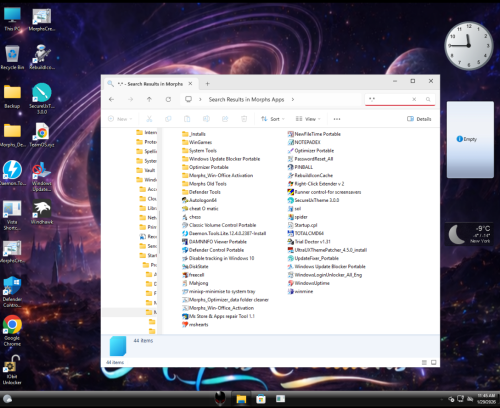Click the analog clock desktop gadget
500x408 pixels.
click(469, 46)
